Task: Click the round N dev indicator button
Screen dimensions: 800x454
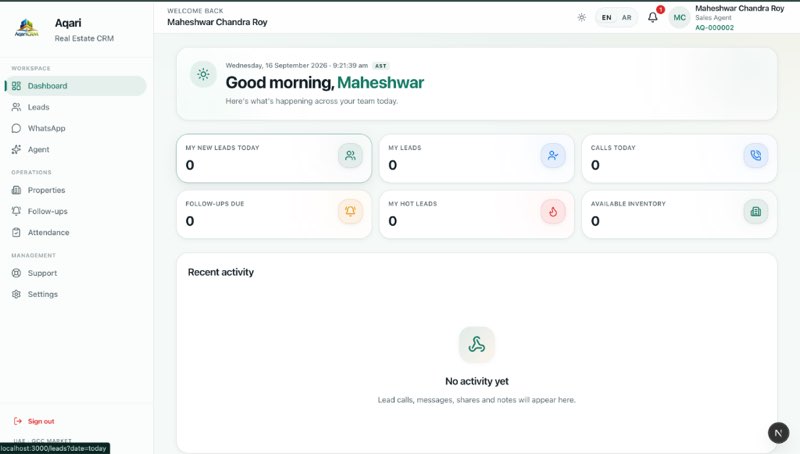Action: 779,433
